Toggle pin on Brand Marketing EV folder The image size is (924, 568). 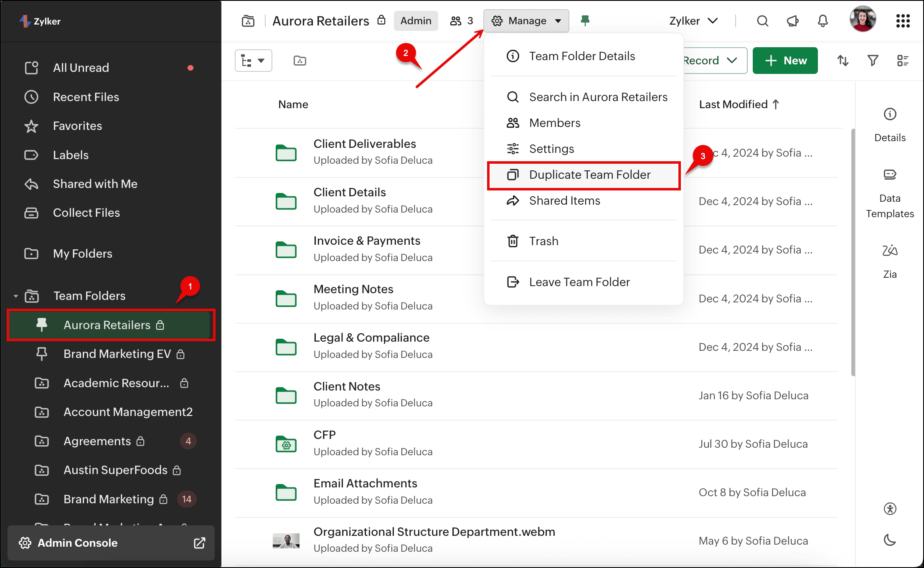42,354
